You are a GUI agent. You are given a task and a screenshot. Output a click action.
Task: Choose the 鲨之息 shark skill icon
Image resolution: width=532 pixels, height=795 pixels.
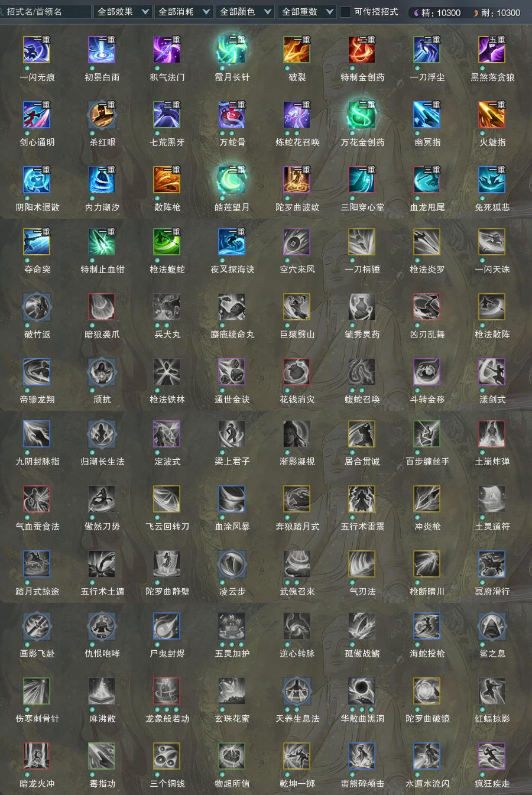492,626
